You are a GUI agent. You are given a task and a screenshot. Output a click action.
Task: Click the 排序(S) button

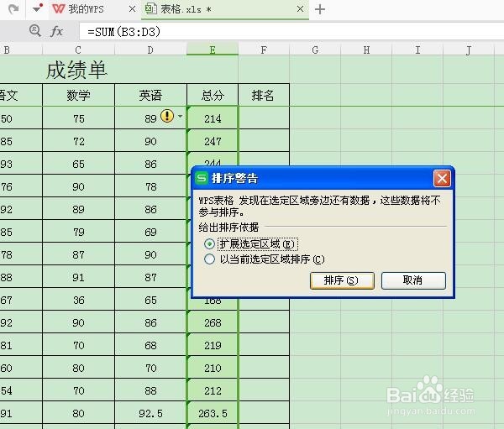click(x=342, y=280)
